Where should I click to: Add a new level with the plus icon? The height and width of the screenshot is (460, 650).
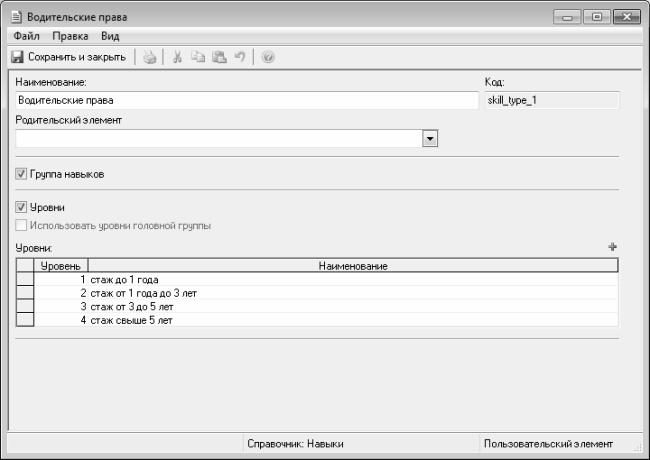click(x=613, y=246)
